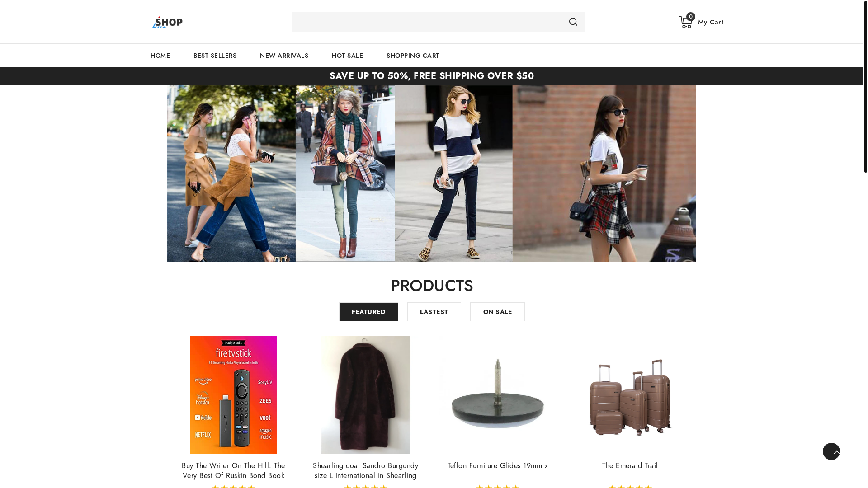Image resolution: width=868 pixels, height=488 pixels.
Task: Open the Fire TV Stick product image
Action: [233, 395]
